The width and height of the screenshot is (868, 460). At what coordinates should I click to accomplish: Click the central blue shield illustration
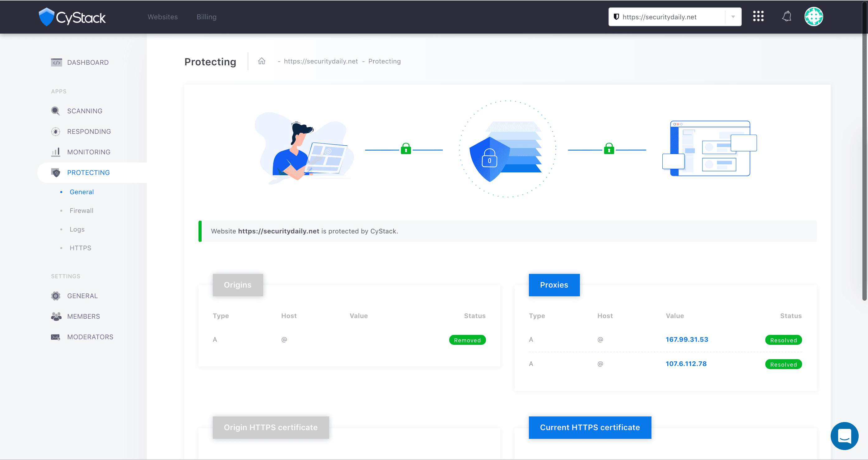coord(489,159)
